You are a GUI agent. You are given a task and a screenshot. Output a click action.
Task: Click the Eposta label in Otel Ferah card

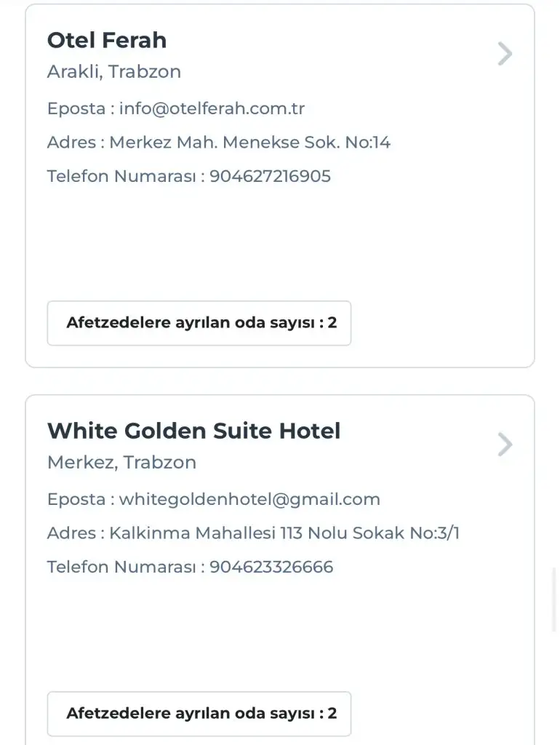tap(76, 109)
